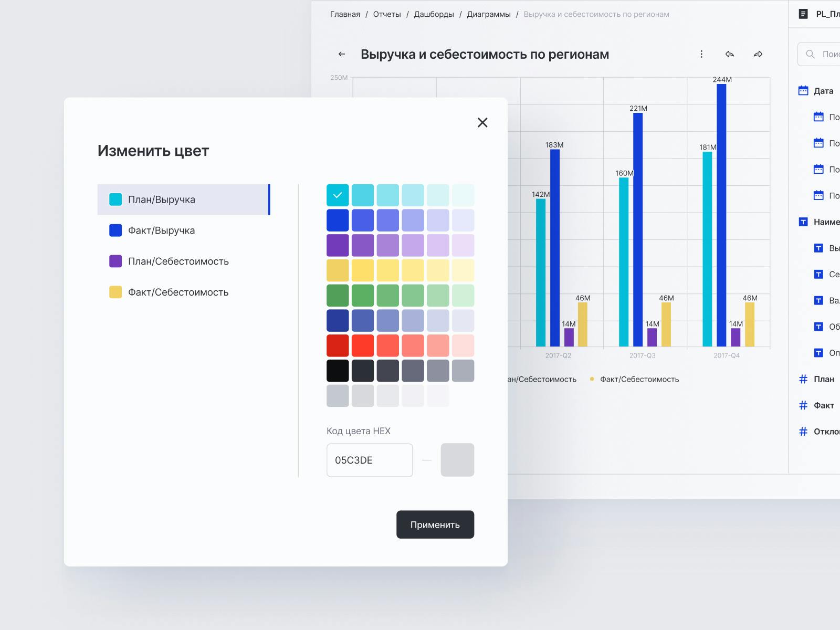The image size is (840, 630).
Task: Pick the black swatch in the palette
Action: (338, 371)
